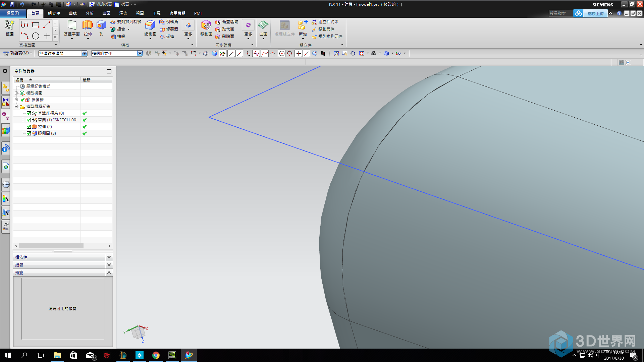
Task: Click the 拖拽上传 upload button
Action: [x=595, y=13]
